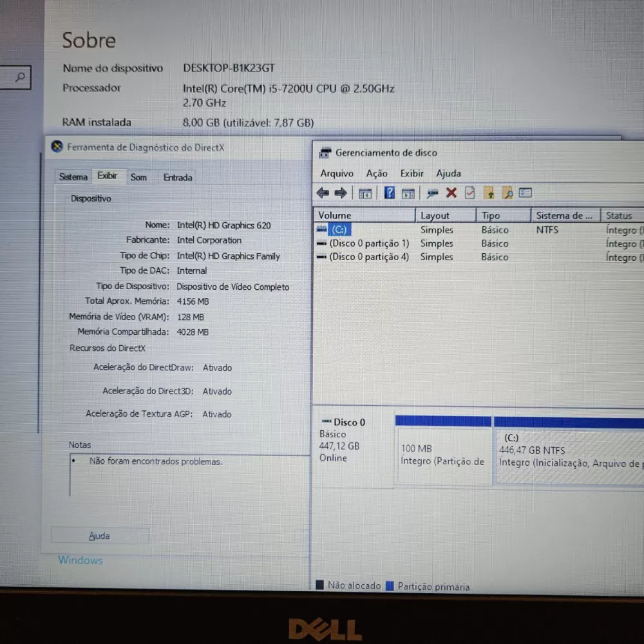Sort by the Layout column header
Viewport: 644px width, 644px height.
(x=446, y=215)
